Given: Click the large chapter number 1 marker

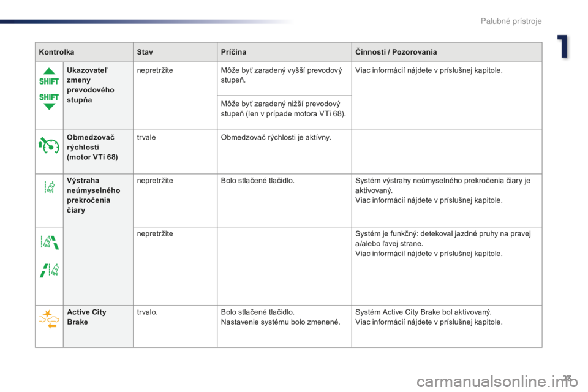Looking at the screenshot, I should click(x=562, y=47).
